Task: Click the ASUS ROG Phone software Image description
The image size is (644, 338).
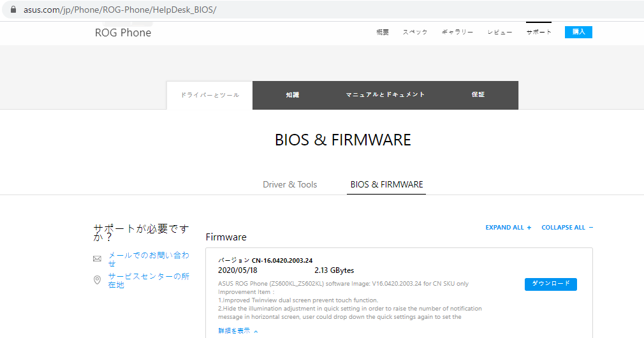Action: point(343,284)
